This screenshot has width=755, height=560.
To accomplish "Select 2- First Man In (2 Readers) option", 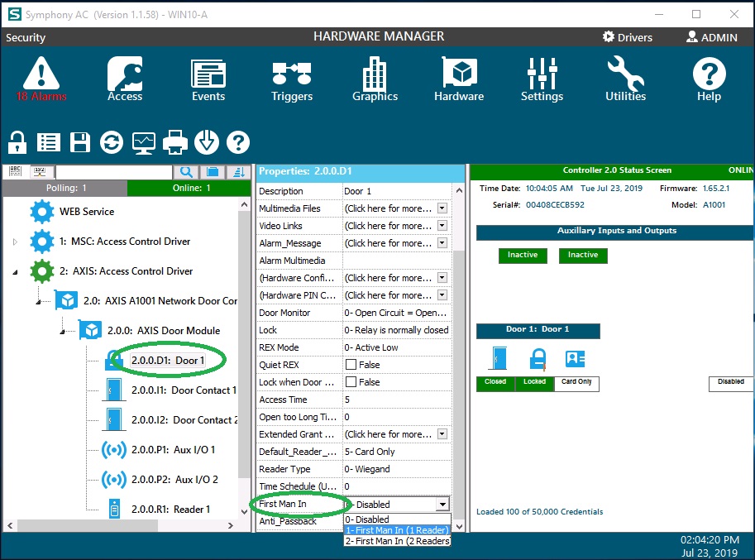I will coord(397,541).
